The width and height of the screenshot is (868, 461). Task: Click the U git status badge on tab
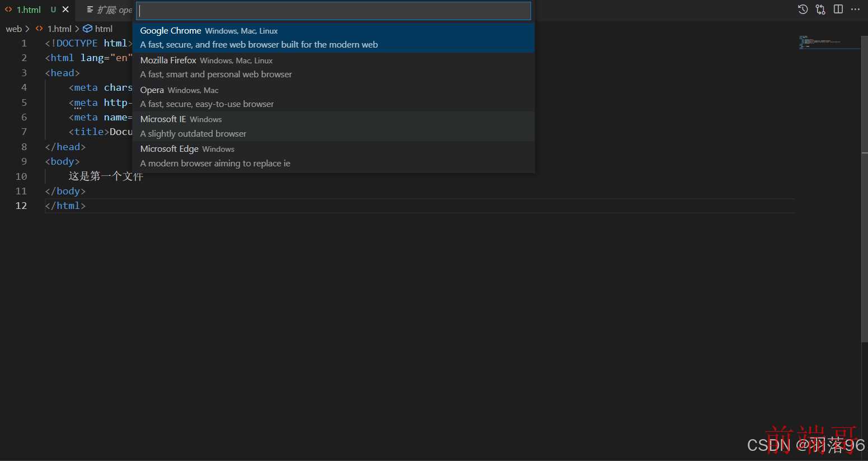click(x=53, y=10)
